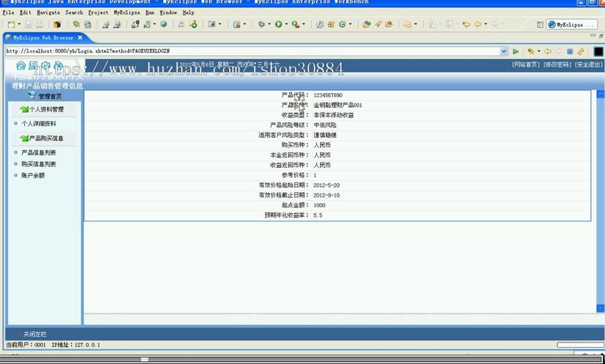This screenshot has width=605, height=364.
Task: Open the new class dropdown arrow
Action: click(x=350, y=24)
